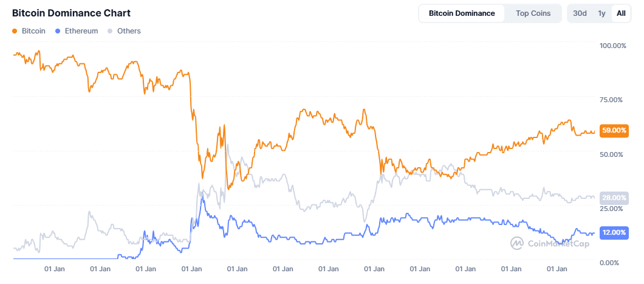
Task: Select the Bitcoin Dominance tab
Action: (462, 13)
